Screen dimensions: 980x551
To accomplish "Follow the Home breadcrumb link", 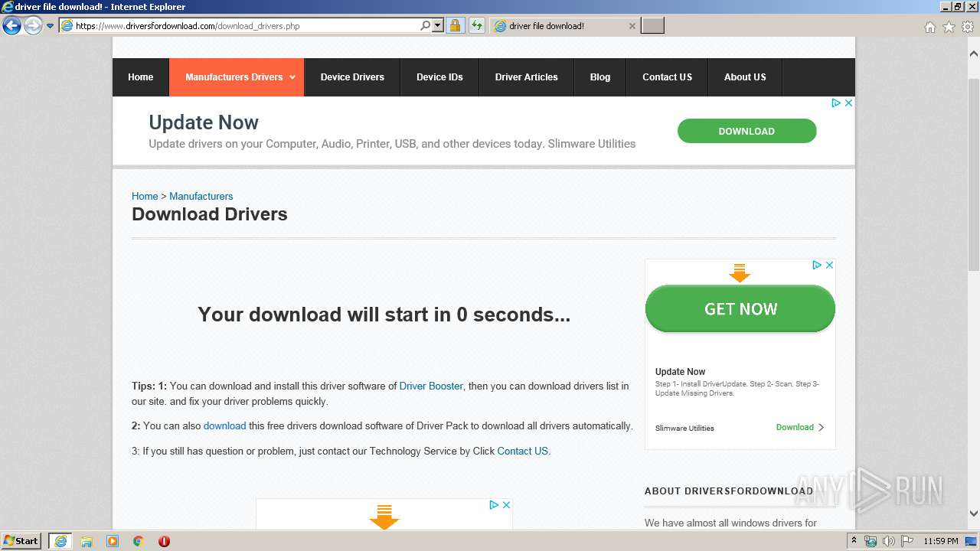I will pyautogui.click(x=145, y=196).
